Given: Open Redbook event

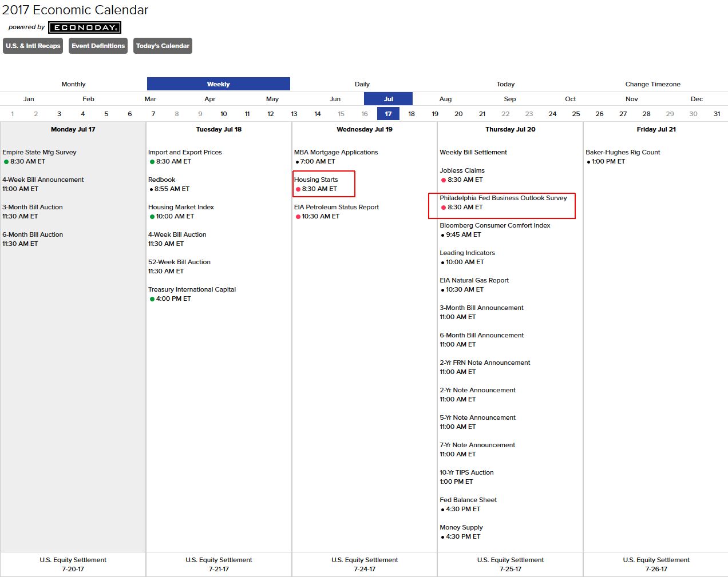Looking at the screenshot, I should pos(162,180).
